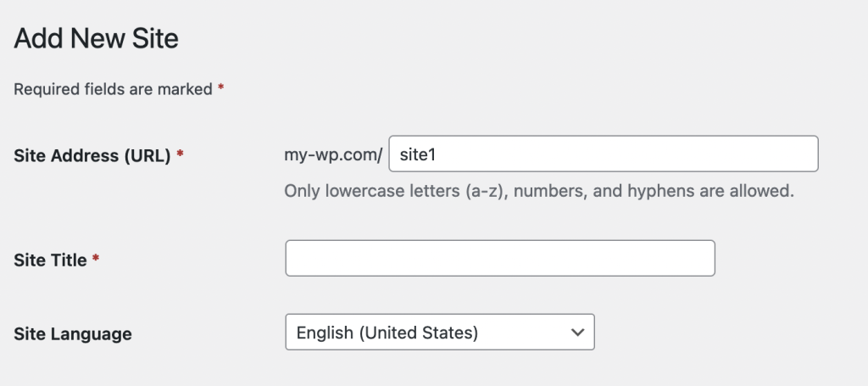This screenshot has height=386, width=868.
Task: Place cursor on "site1" text in URL field
Action: [x=416, y=155]
